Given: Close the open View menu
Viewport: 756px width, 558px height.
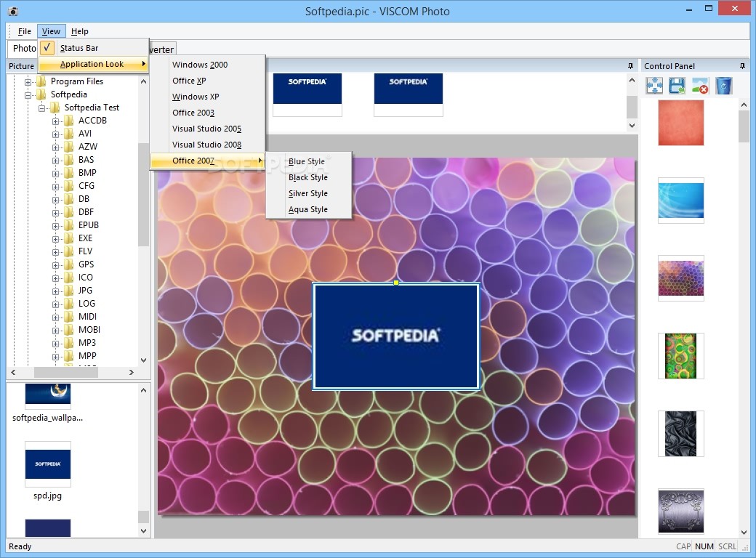Looking at the screenshot, I should tap(51, 31).
